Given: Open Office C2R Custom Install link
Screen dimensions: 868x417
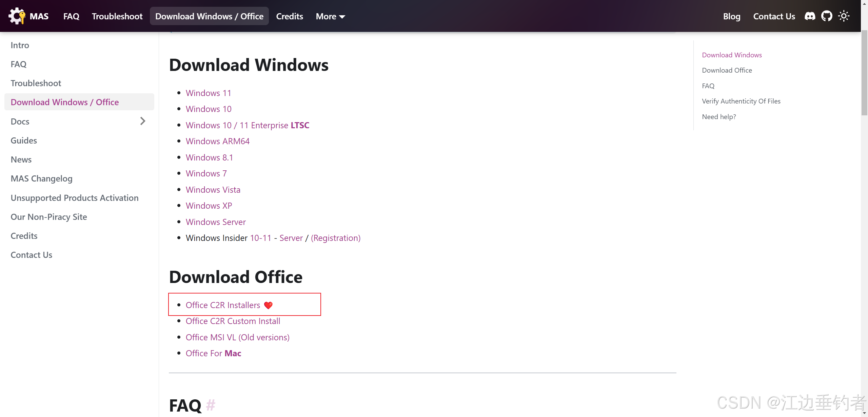Looking at the screenshot, I should [x=233, y=321].
